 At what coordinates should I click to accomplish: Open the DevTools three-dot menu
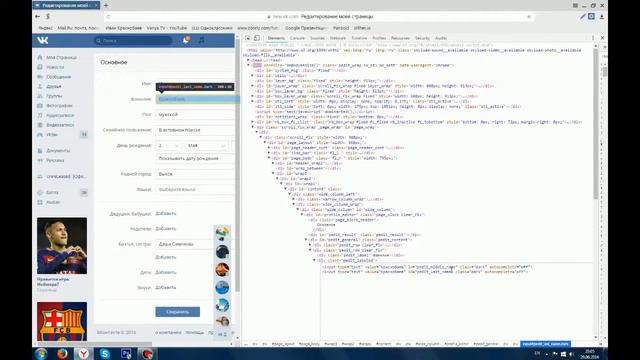coord(593,38)
